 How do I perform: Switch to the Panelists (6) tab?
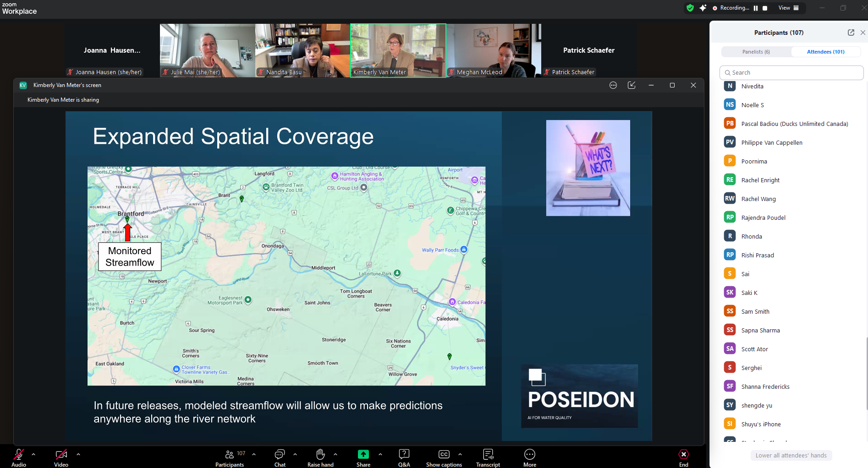(756, 52)
